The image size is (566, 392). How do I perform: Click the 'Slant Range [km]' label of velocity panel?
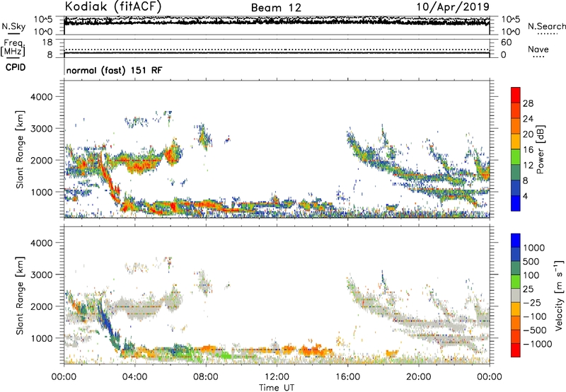pos(20,296)
